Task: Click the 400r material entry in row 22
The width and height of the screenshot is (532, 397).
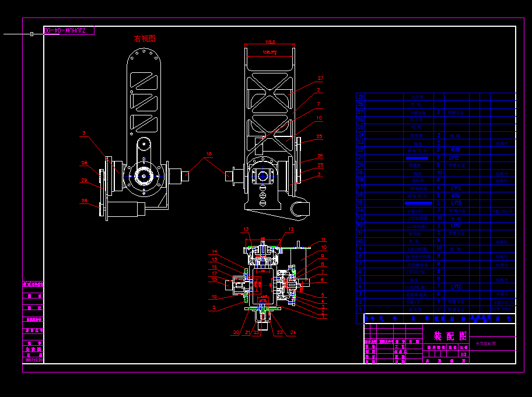Action: (x=454, y=151)
